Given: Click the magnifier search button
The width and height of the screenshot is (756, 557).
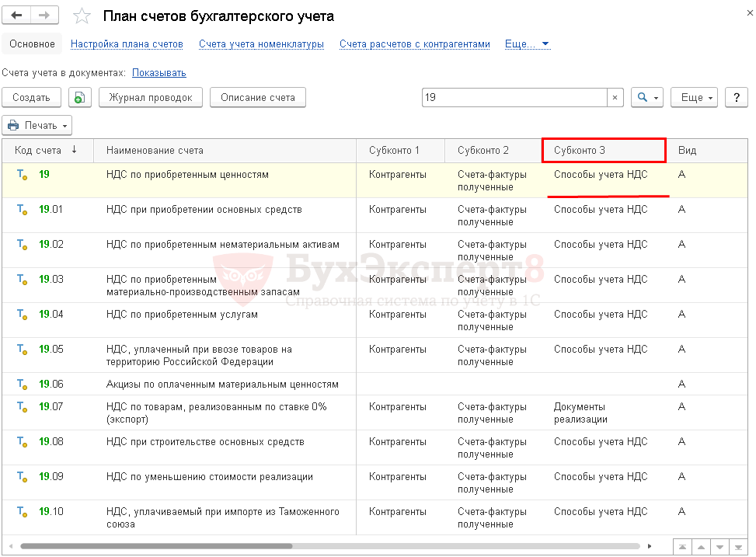Looking at the screenshot, I should point(647,97).
